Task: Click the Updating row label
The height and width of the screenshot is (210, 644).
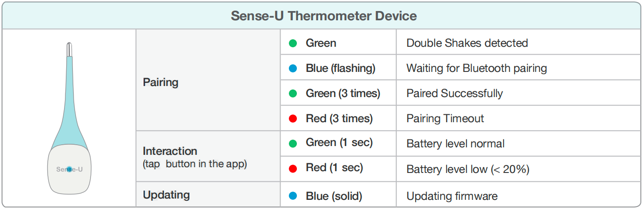Action: (x=167, y=195)
